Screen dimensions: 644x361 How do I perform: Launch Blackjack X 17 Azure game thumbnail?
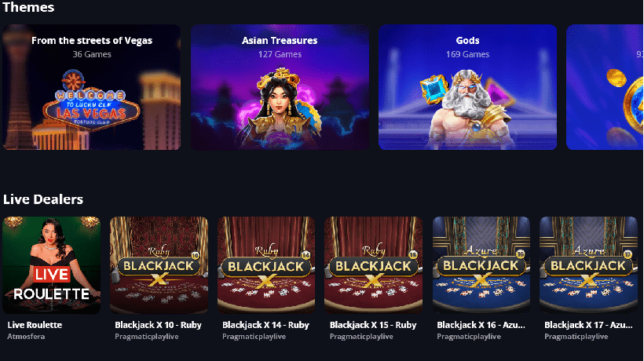[x=588, y=265]
